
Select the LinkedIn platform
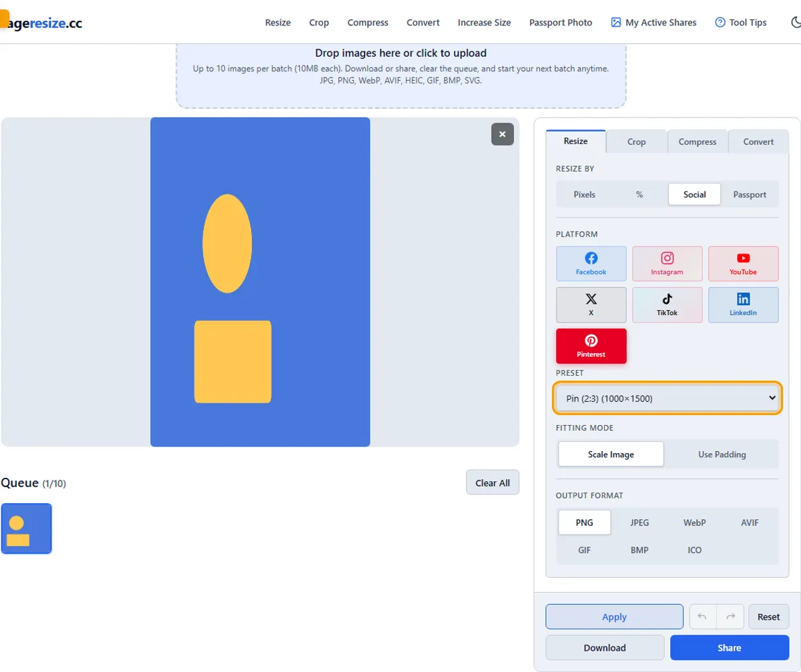coord(743,305)
